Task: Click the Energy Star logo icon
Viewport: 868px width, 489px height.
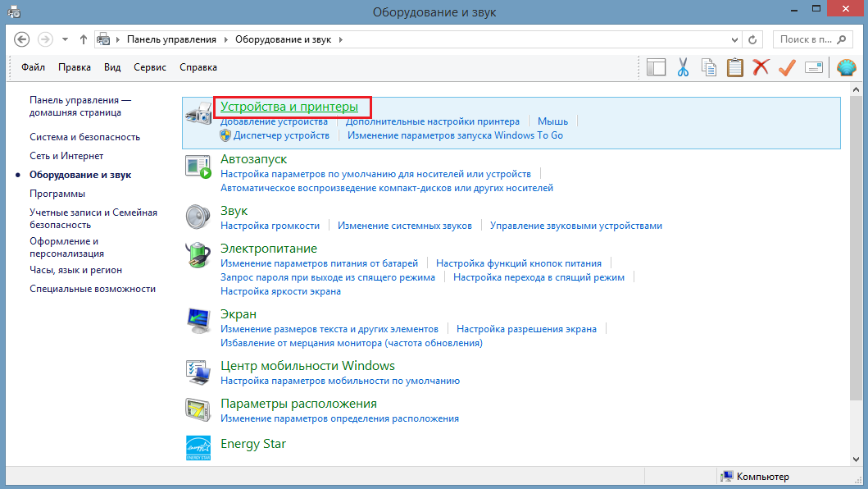Action: coord(198,448)
